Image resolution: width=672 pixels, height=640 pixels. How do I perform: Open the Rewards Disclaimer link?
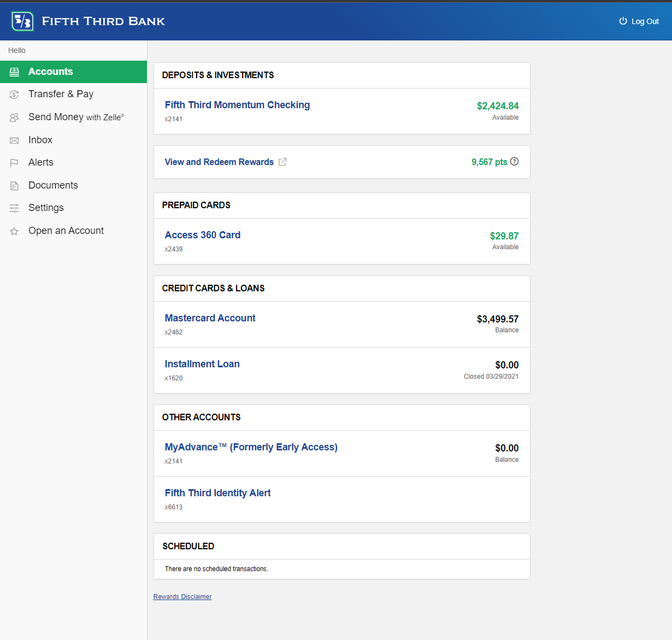pos(182,597)
